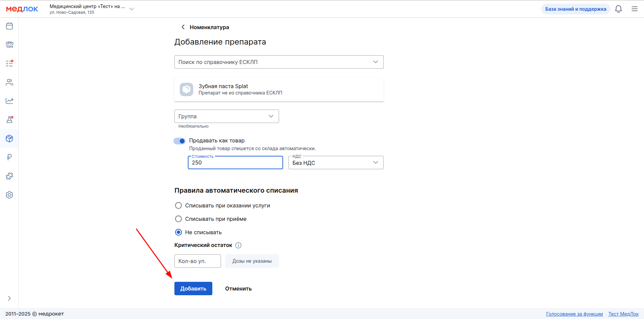The width and height of the screenshot is (644, 319).
Task: Open the patients sidebar icon
Action: tap(9, 82)
